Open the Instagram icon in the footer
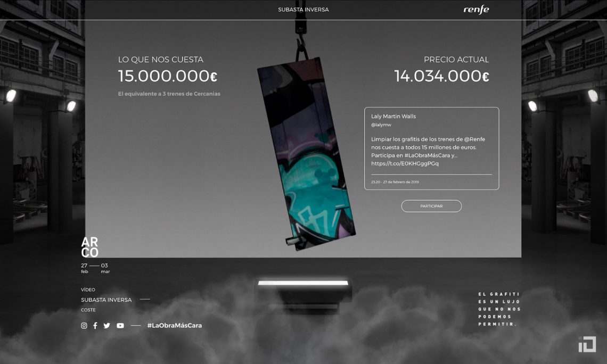 pyautogui.click(x=84, y=326)
